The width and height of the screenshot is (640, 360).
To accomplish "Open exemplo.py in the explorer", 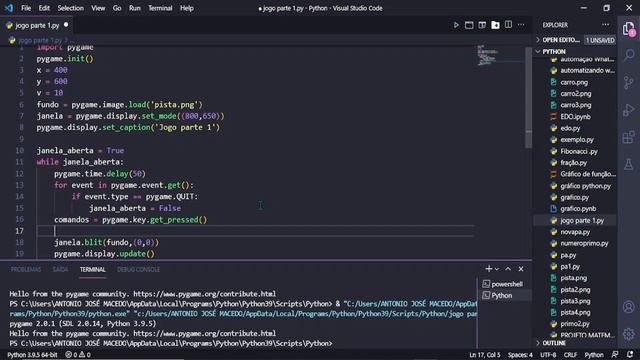I will [577, 140].
